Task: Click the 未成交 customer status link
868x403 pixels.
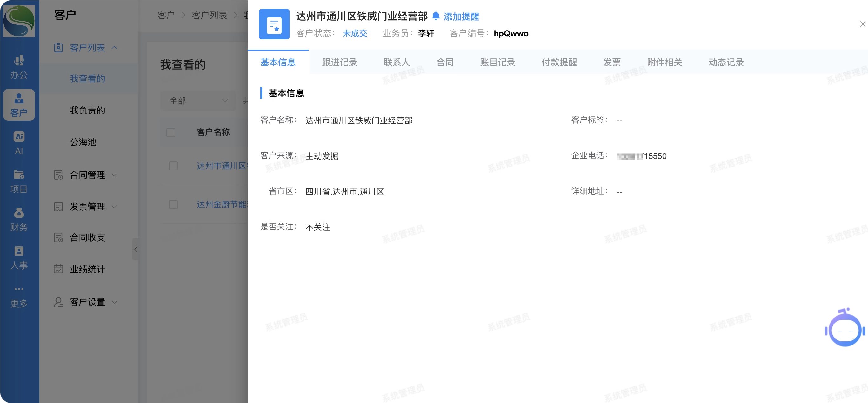Action: (x=355, y=33)
